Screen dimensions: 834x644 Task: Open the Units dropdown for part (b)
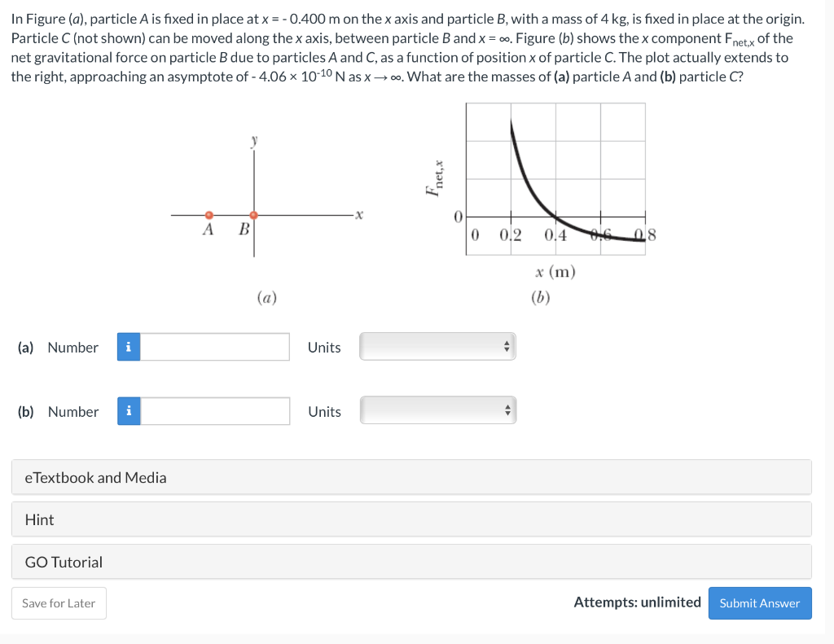(437, 410)
